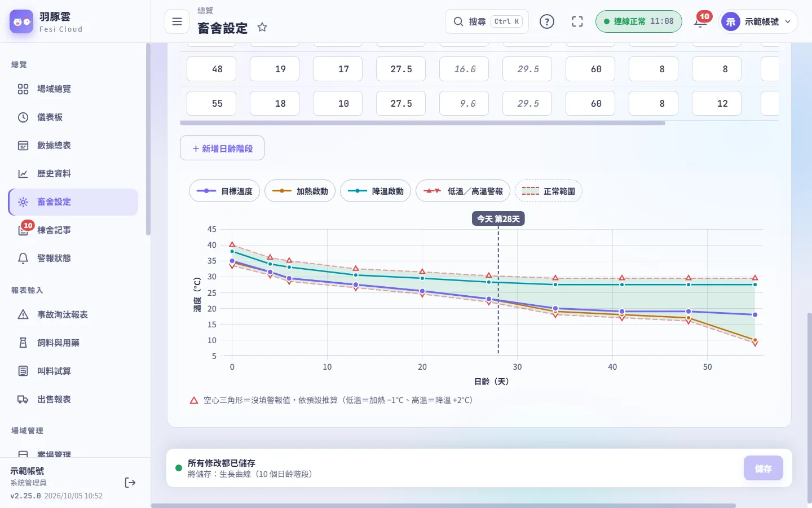
Task: Open 出售報表 page
Action: [73, 399]
